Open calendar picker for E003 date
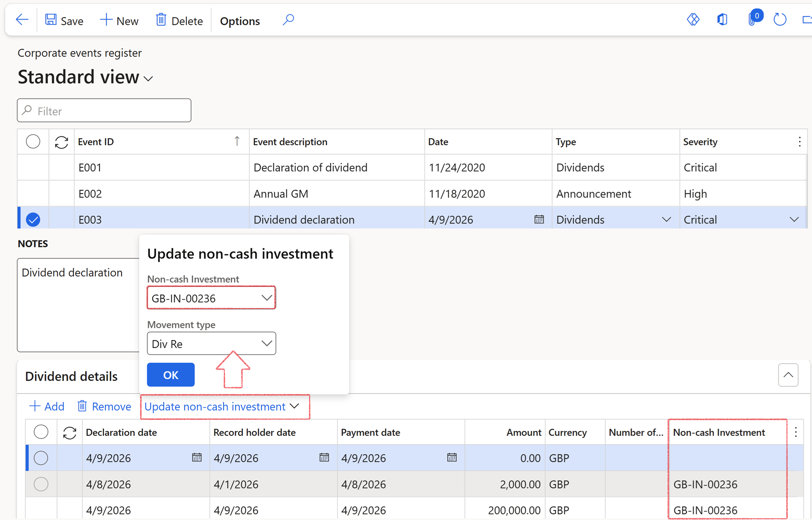 coord(539,219)
